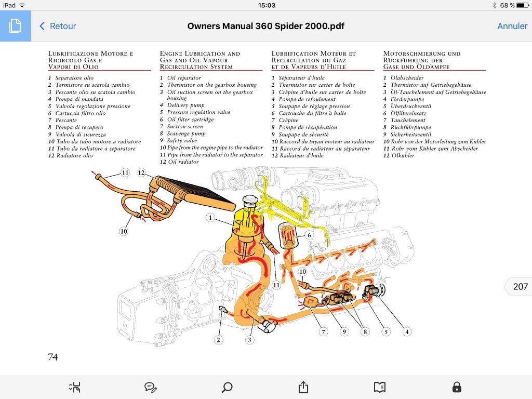
Task: Tap the share export icon
Action: (303, 387)
